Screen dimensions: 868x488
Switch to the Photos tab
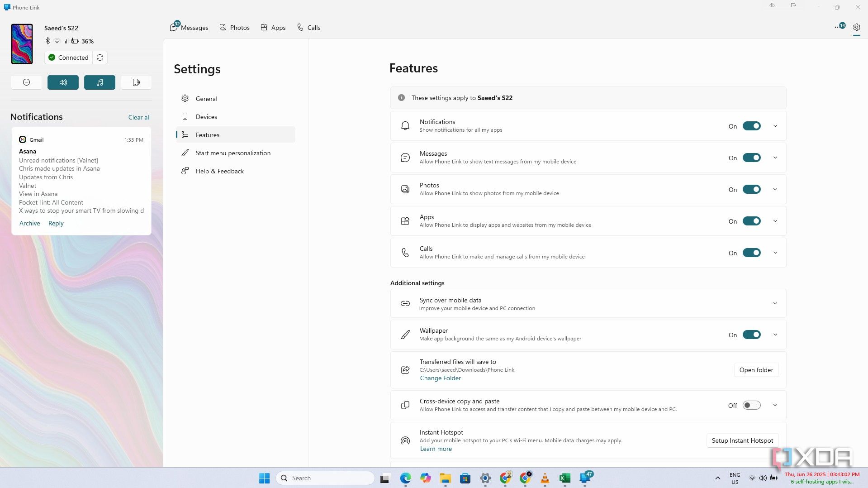[234, 28]
